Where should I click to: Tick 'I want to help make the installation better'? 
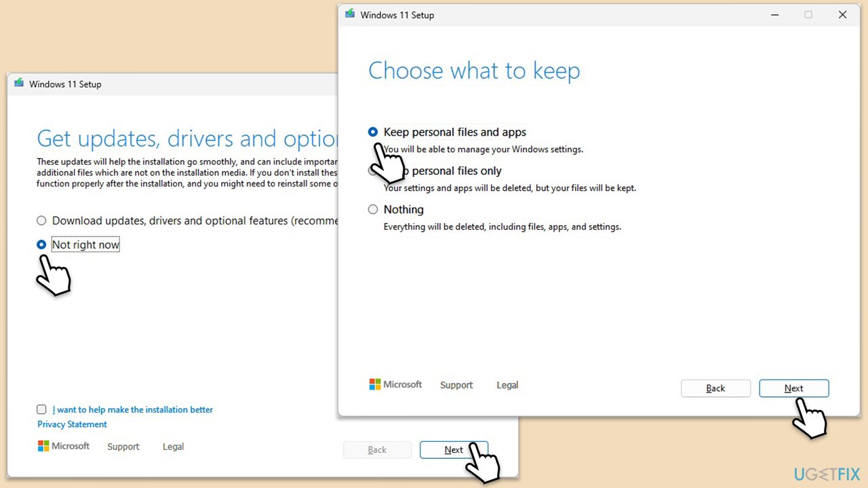click(41, 409)
